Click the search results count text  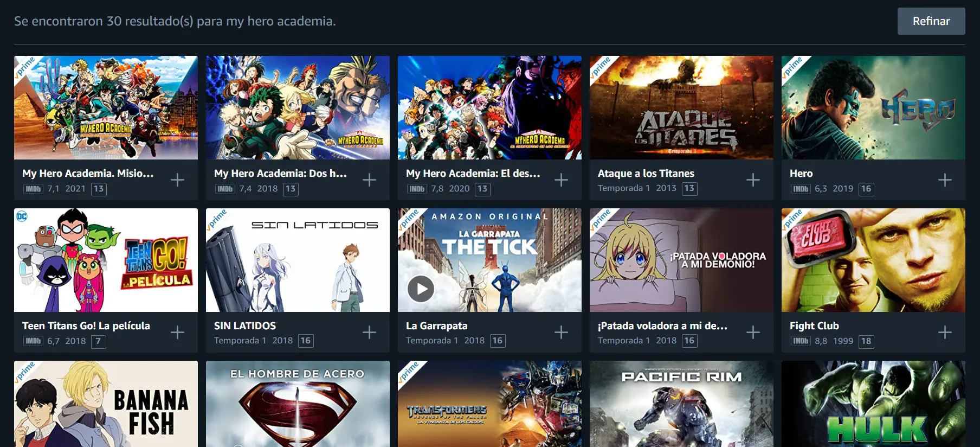click(x=175, y=21)
